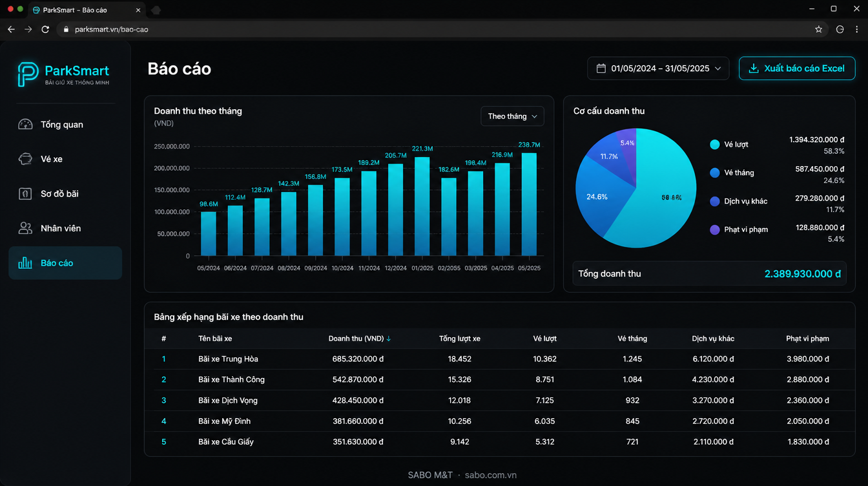Select Báo cáo in the sidebar
The image size is (868, 486).
coord(65,263)
